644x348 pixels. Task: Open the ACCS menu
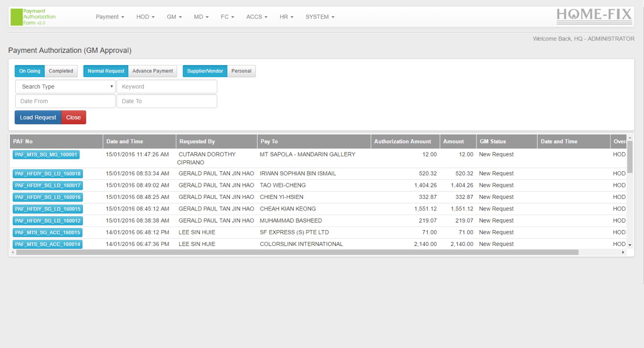256,17
